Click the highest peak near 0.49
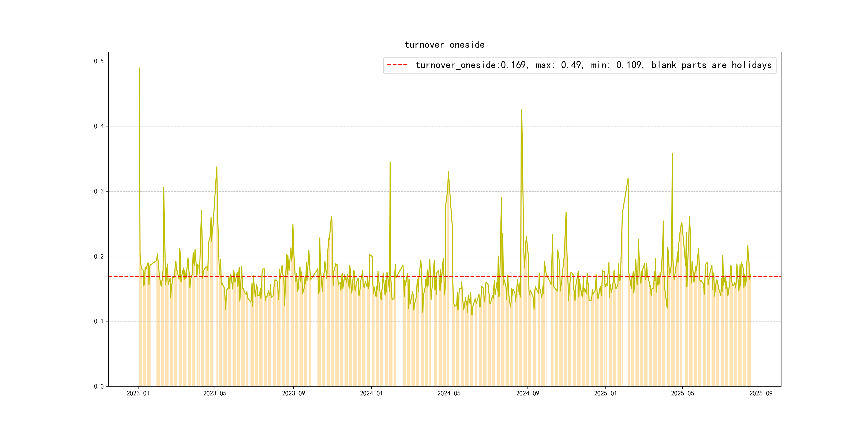Viewport: 868px width, 434px height. 139,68
